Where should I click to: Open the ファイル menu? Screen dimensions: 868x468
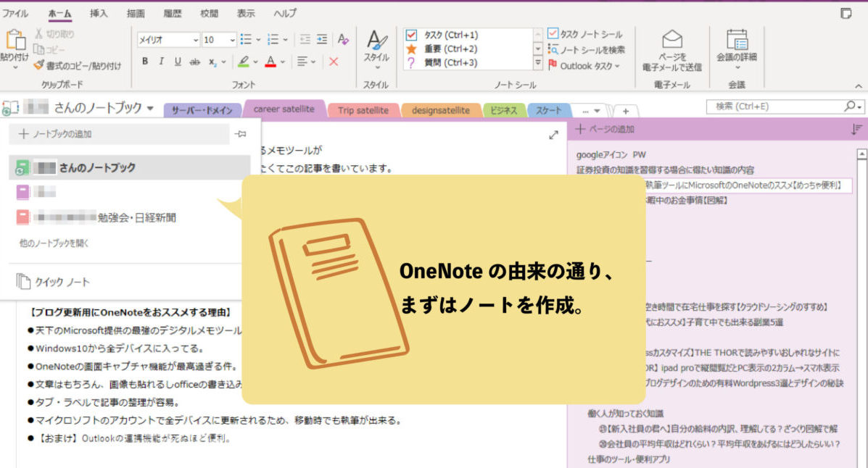pyautogui.click(x=15, y=13)
